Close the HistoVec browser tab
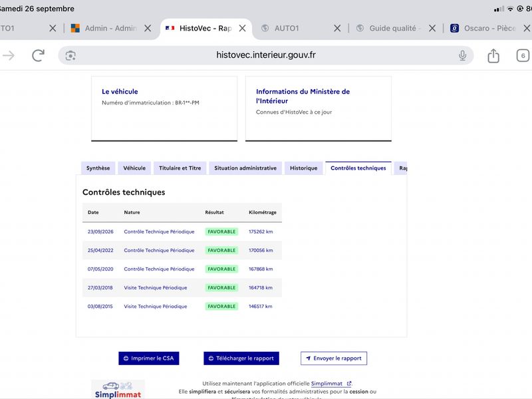 (242, 28)
